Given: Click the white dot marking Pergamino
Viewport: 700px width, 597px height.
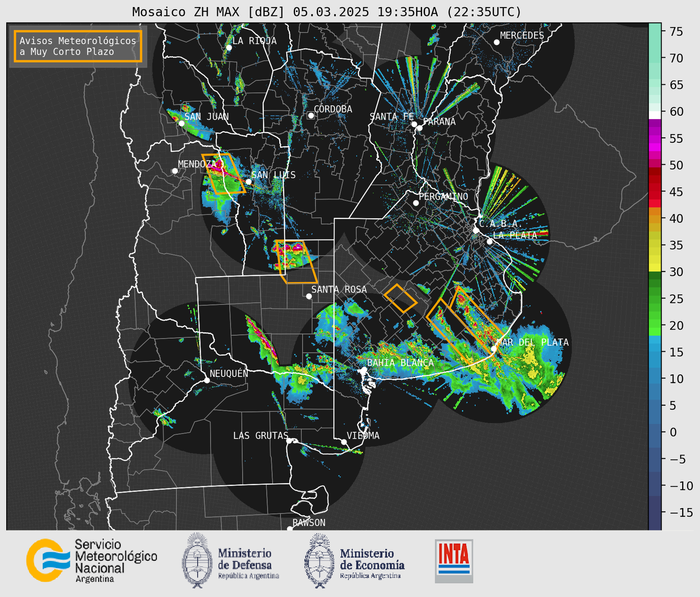Looking at the screenshot, I should pos(416,203).
